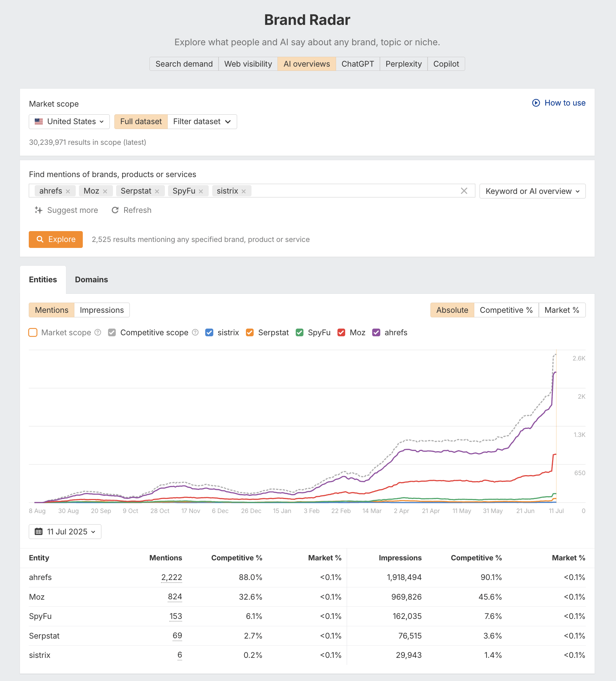Switch to the Impressions view toggle
Screen dimensions: 616x681
click(102, 310)
